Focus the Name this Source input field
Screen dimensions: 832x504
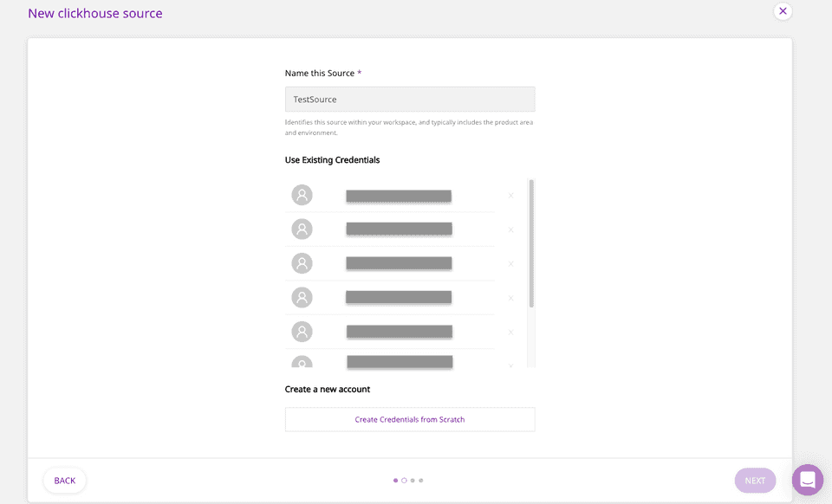click(x=410, y=100)
